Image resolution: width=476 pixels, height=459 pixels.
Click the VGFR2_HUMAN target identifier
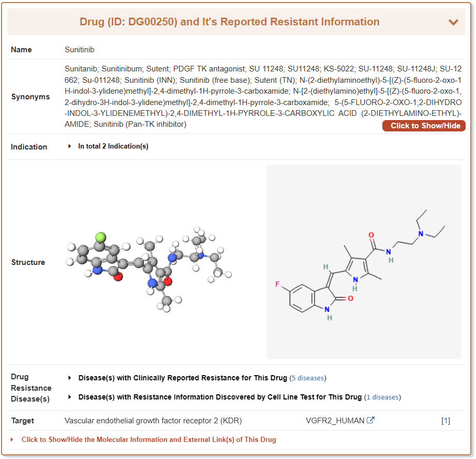335,421
